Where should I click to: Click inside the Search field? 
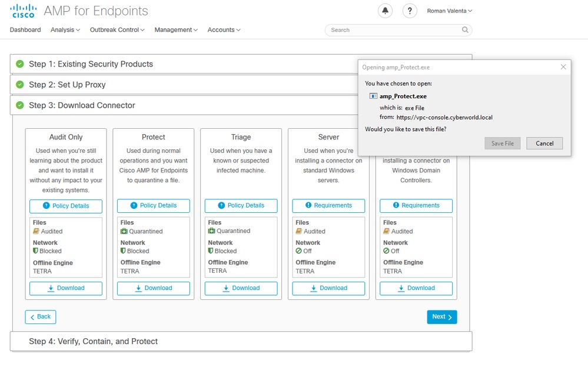pos(388,29)
